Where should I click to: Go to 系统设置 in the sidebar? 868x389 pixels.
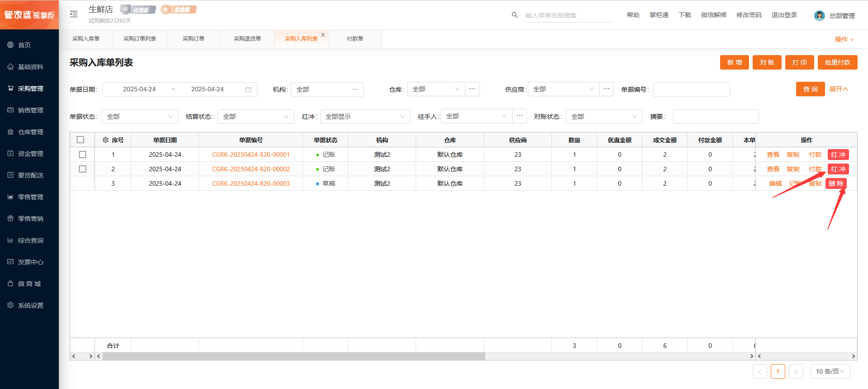coord(30,305)
